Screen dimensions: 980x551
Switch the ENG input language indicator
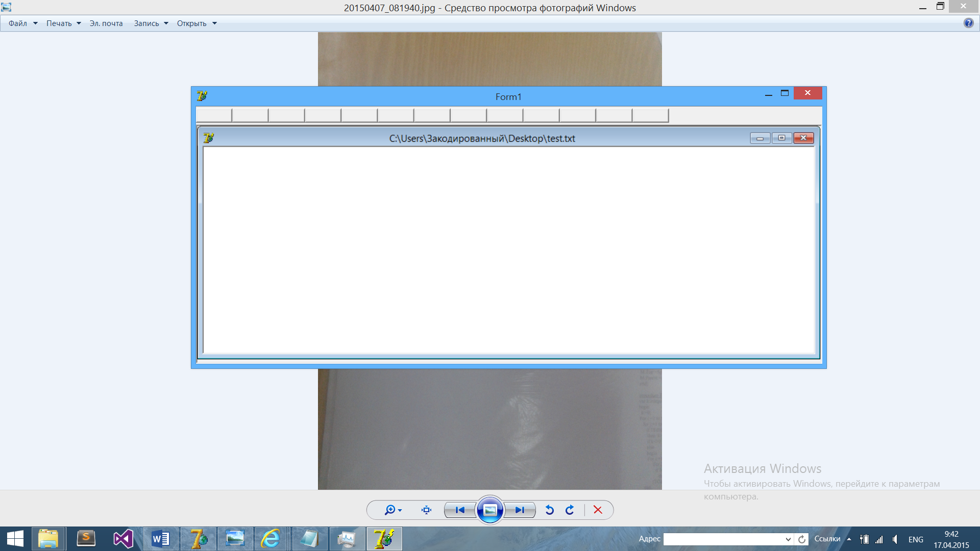click(x=916, y=539)
